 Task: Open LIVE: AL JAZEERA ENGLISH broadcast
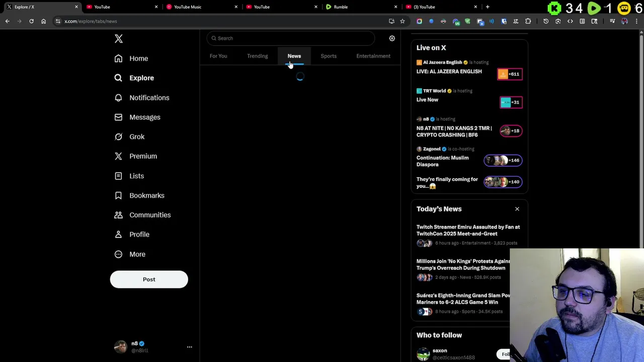[449, 71]
